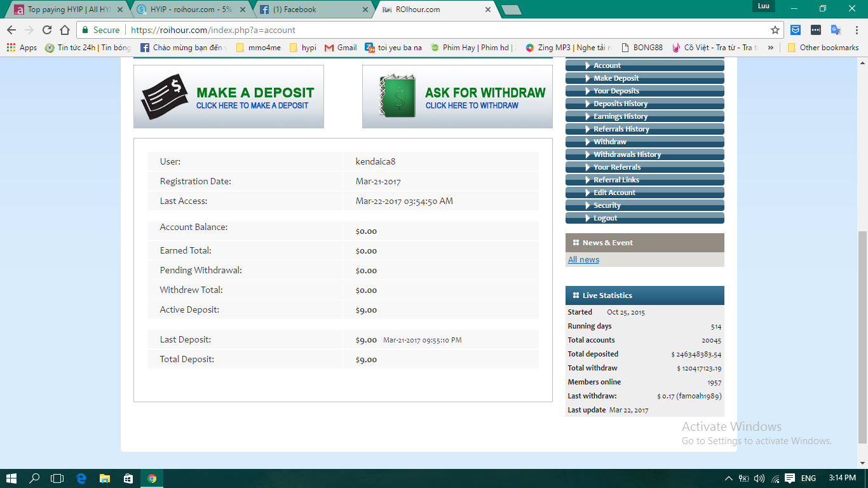Open the blue mail extension icon
Screen dimensions: 868x488
(x=796, y=30)
